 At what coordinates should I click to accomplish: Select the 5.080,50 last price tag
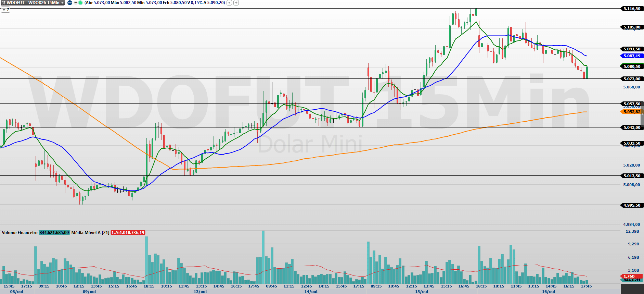pos(632,66)
